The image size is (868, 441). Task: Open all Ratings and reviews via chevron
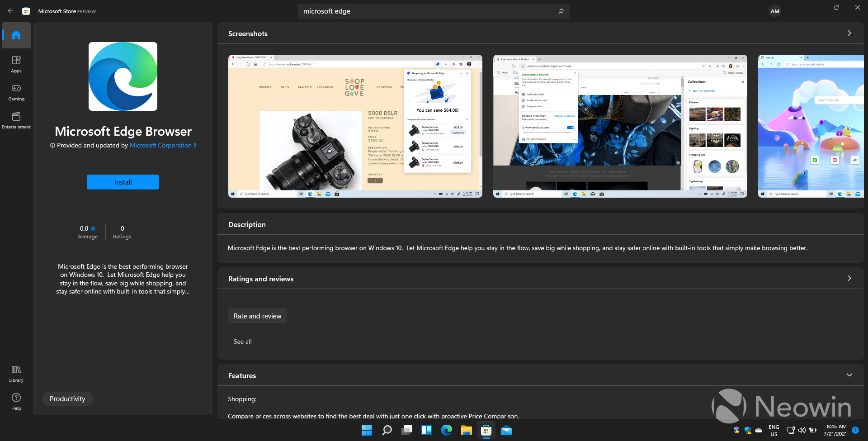pyautogui.click(x=849, y=279)
